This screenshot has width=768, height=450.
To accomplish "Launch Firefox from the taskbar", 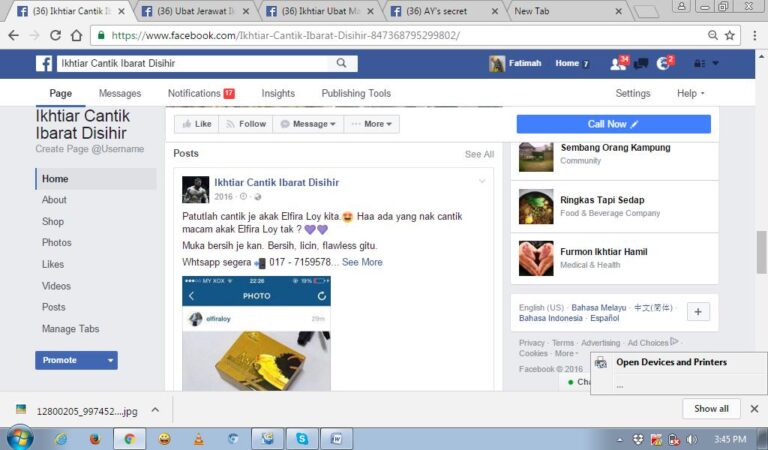I will [x=95, y=438].
